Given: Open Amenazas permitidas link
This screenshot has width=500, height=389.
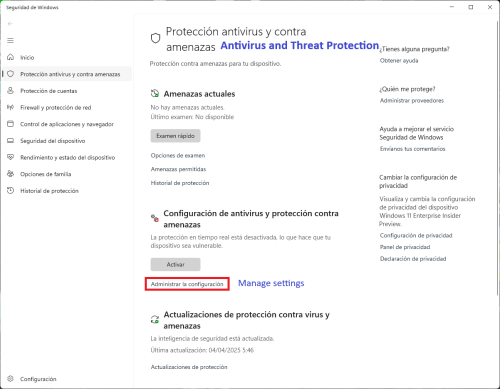Looking at the screenshot, I should [x=178, y=169].
